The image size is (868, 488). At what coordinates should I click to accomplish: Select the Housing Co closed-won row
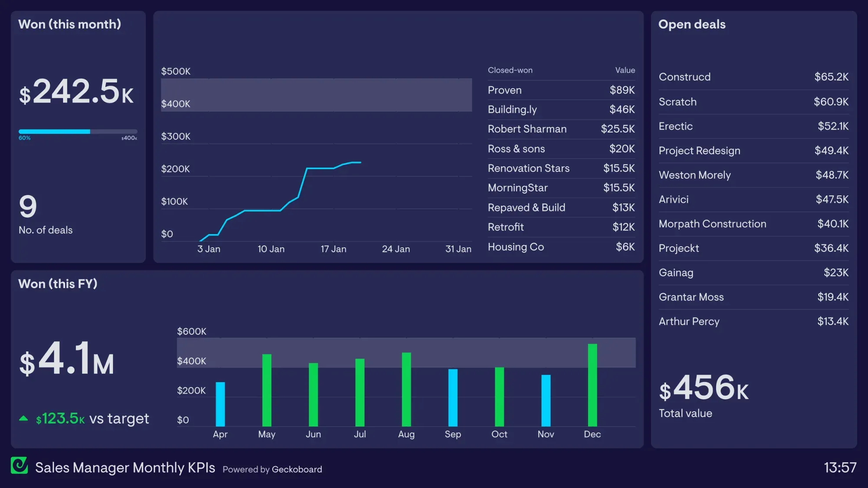pos(561,247)
